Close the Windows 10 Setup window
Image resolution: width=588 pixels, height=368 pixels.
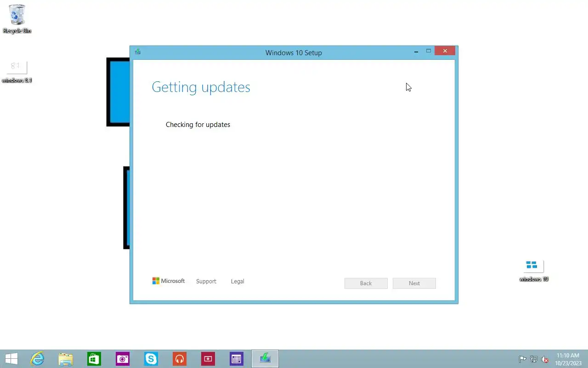click(445, 51)
